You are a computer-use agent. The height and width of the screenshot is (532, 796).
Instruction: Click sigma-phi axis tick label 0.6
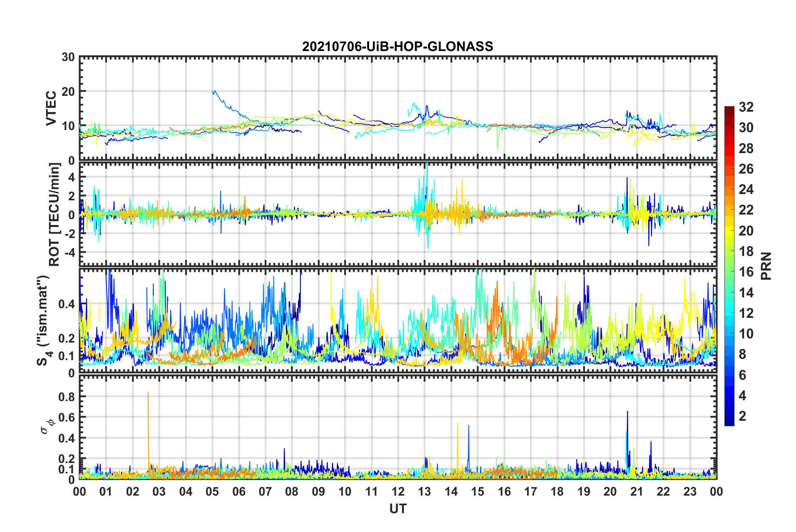tap(67, 417)
